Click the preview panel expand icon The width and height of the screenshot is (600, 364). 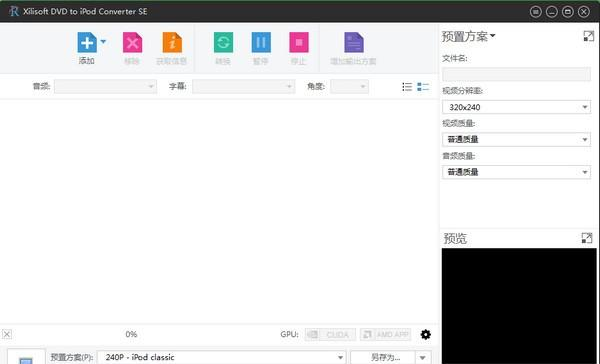pos(587,238)
